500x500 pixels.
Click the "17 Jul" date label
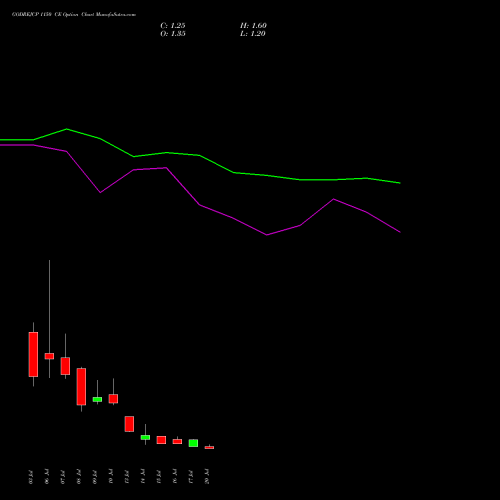point(191,477)
